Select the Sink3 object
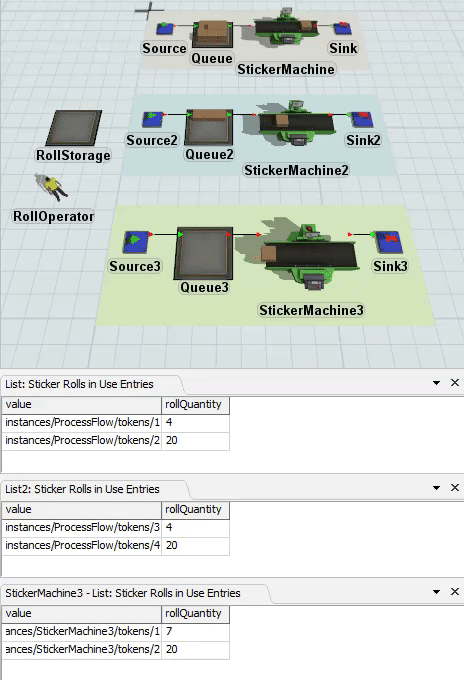 point(389,242)
